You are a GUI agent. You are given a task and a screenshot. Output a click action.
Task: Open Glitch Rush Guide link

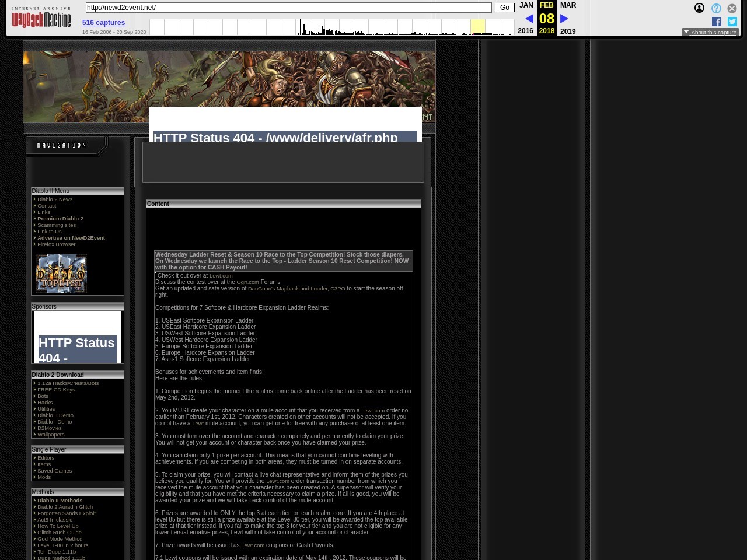[x=59, y=533]
